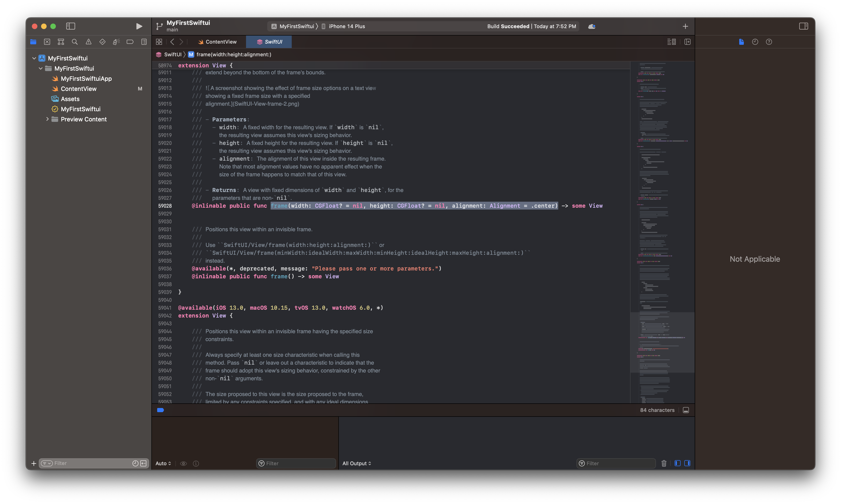Open the Quick Help inspector icon
The image size is (841, 504).
[x=769, y=42]
